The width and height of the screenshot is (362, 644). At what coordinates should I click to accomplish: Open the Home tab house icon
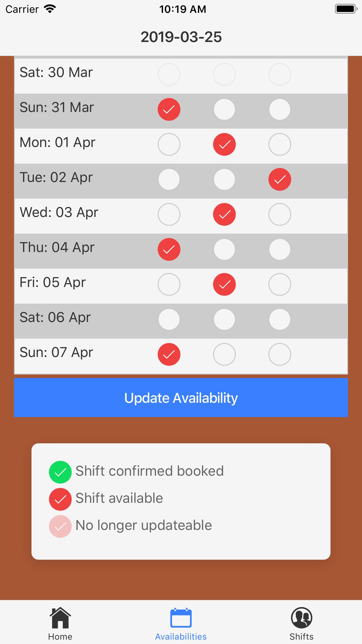pos(60,617)
